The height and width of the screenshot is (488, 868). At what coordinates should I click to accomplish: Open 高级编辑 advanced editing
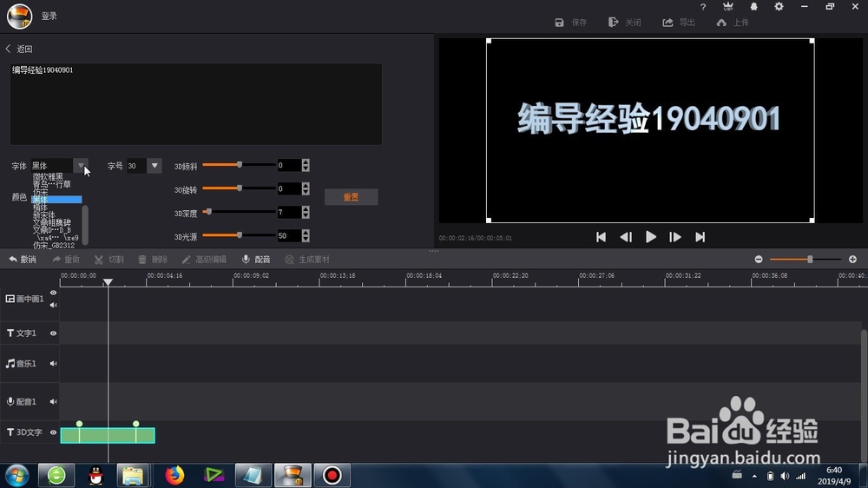coord(204,260)
